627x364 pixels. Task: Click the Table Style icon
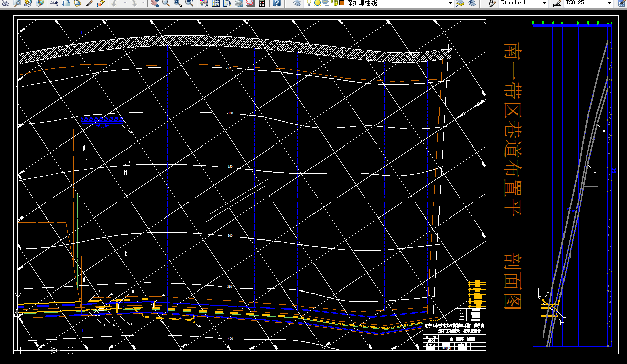point(621,3)
